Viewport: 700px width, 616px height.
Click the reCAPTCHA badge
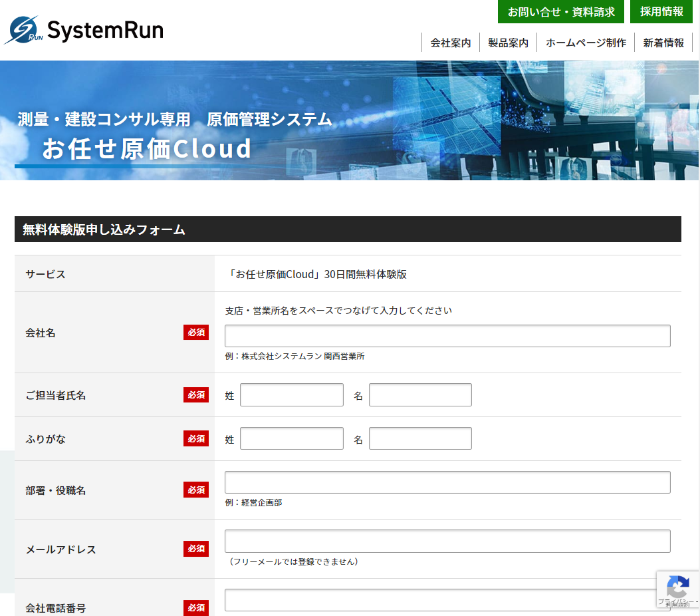[677, 589]
